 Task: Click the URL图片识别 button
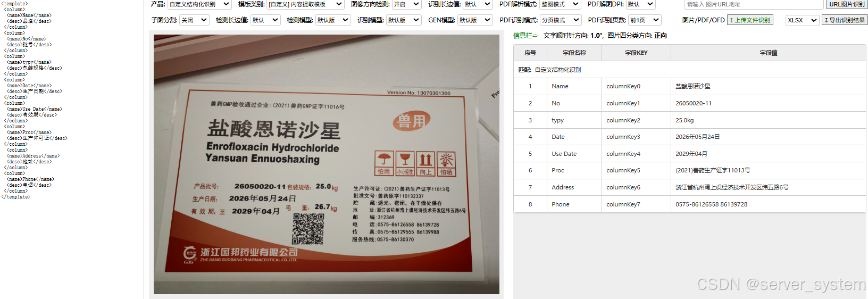847,4
